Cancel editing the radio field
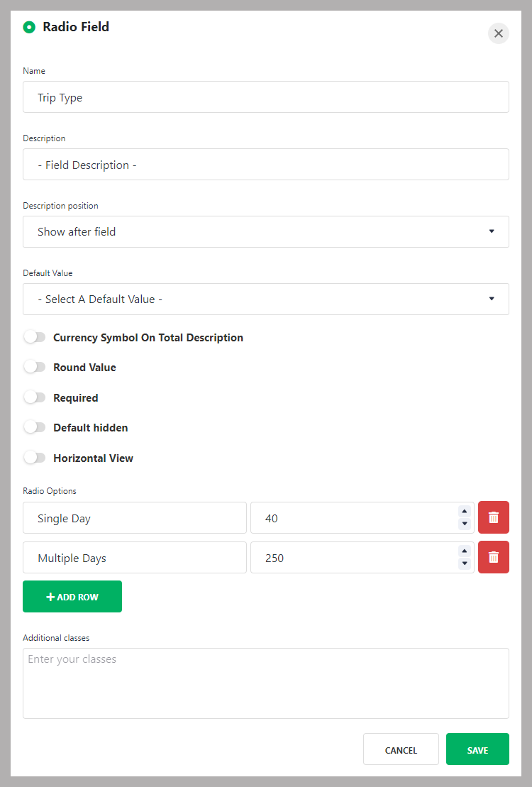Viewport: 532px width, 787px height. 401,749
